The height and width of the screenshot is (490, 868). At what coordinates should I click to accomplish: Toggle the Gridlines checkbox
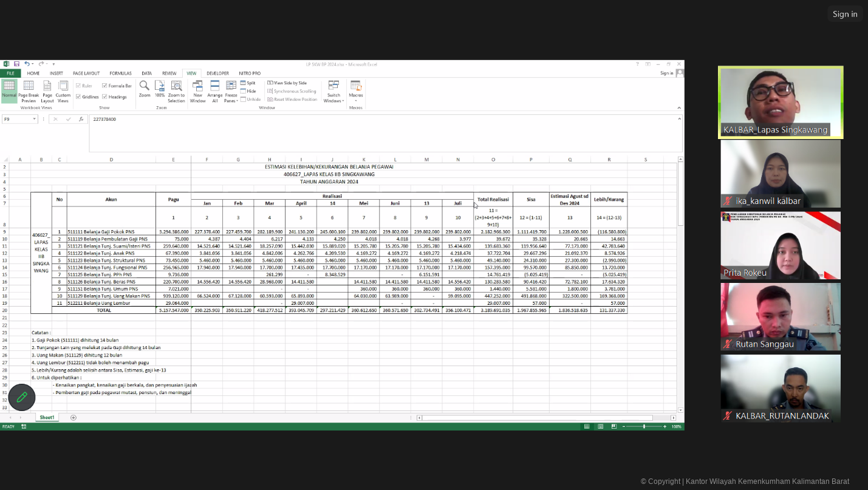tap(78, 97)
